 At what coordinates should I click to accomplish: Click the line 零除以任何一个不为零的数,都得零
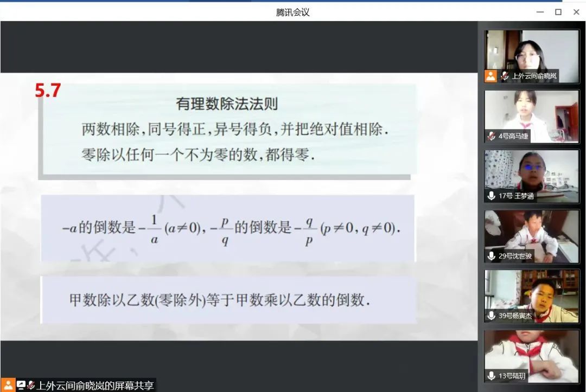(x=198, y=154)
